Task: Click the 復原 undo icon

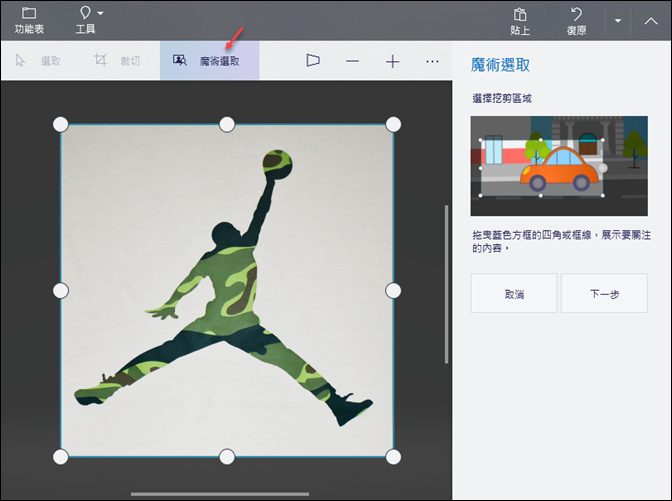Action: 576,14
